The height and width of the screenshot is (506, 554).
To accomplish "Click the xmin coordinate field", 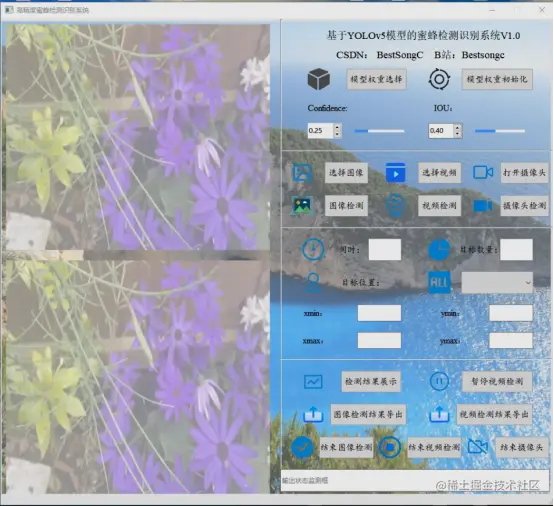I will coord(379,313).
